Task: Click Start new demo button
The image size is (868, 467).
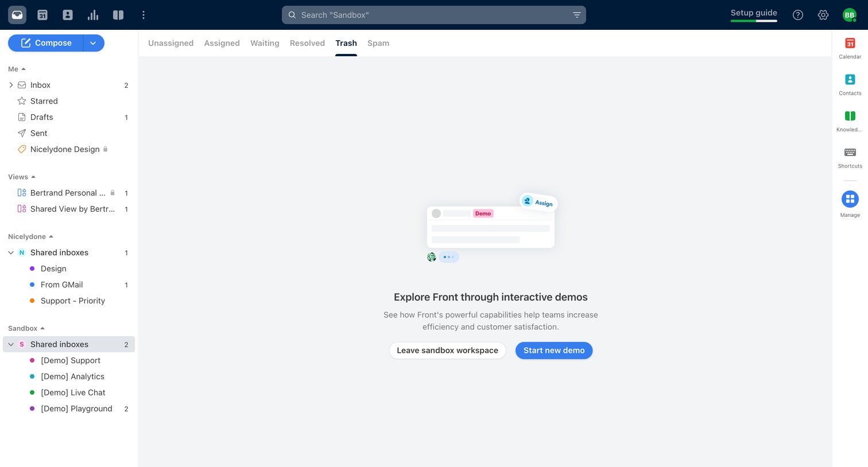Action: tap(554, 351)
